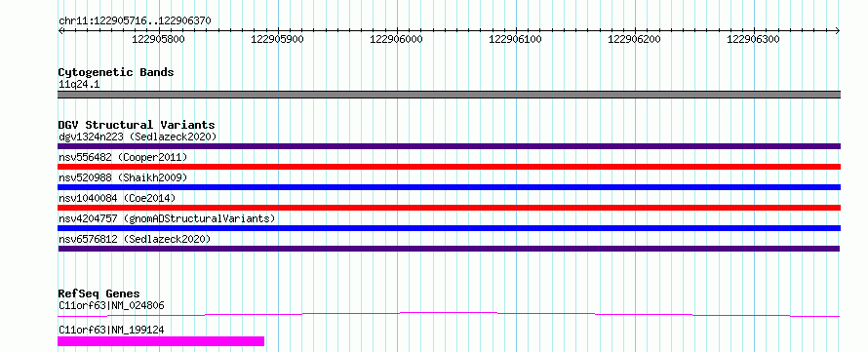
Task: Open variant nsv520988 (Shaikh2009) label
Action: click(122, 177)
